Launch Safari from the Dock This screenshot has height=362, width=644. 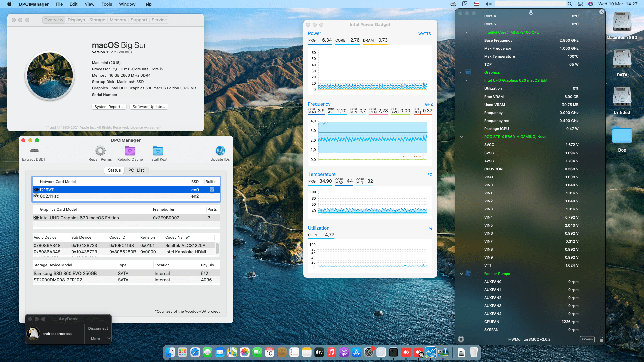(195, 352)
